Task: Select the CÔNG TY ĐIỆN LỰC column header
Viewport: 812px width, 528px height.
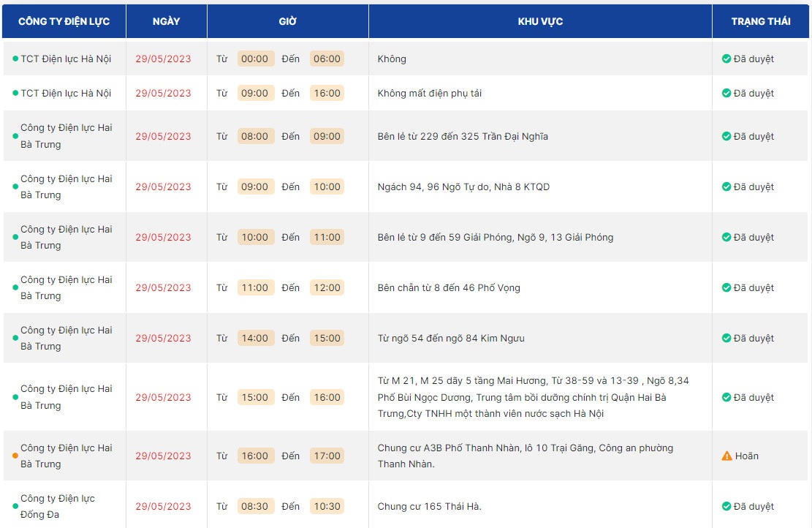Action: 64,21
